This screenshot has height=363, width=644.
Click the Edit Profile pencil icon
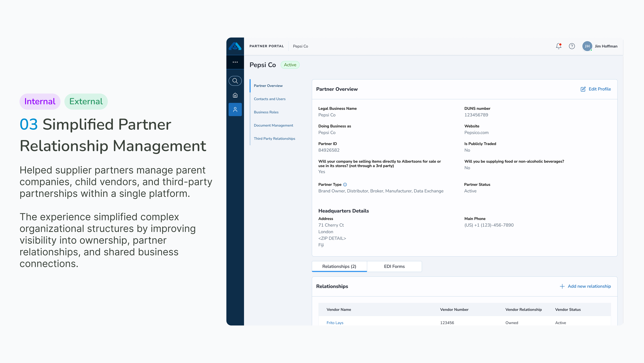(x=583, y=89)
